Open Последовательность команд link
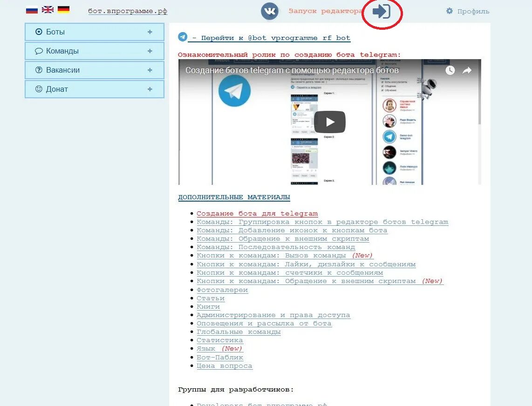 276,247
